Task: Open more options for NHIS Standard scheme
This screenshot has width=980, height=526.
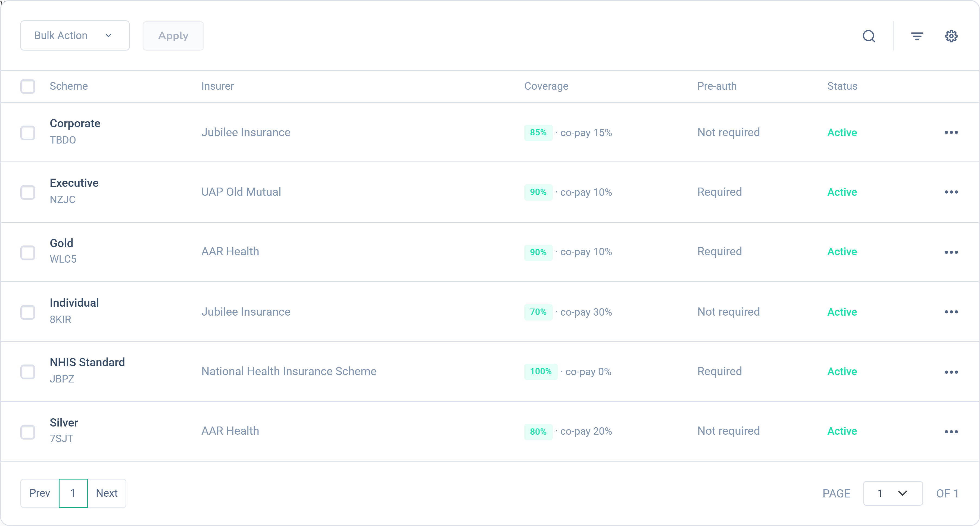Action: pos(951,372)
